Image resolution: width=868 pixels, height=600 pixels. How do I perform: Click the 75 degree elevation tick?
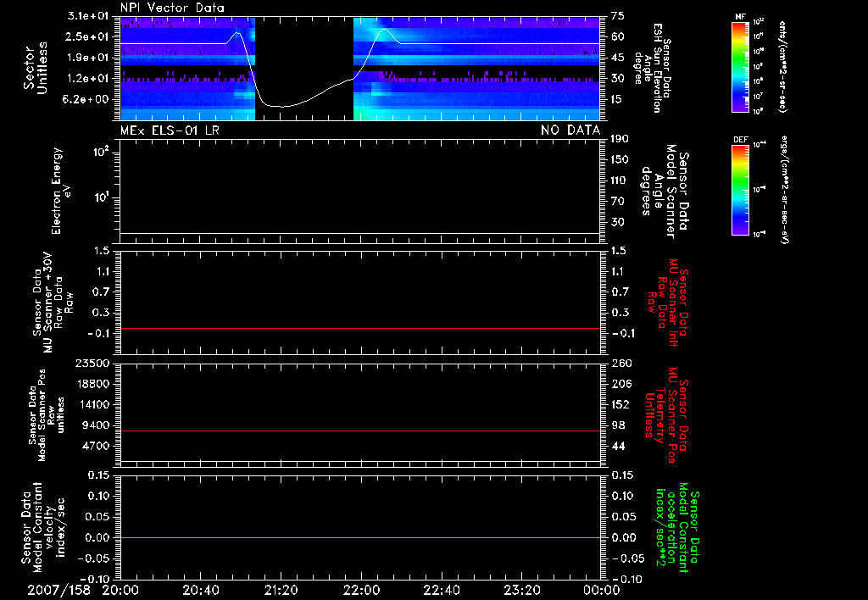coord(618,15)
